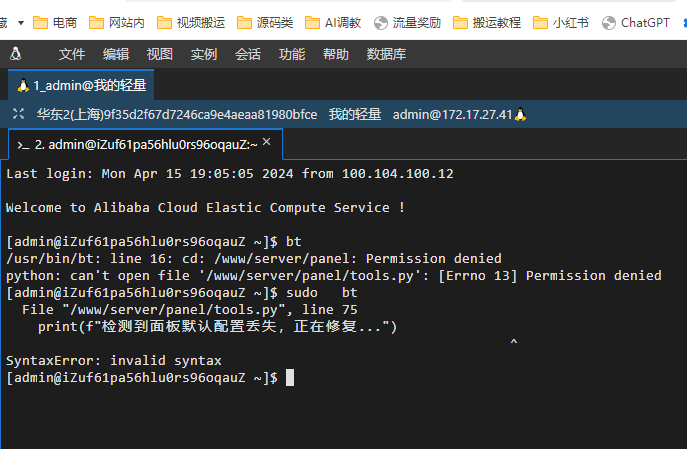Expand the bookmark dropdown arrow
Screen dimensions: 687x449
[x=21, y=23]
